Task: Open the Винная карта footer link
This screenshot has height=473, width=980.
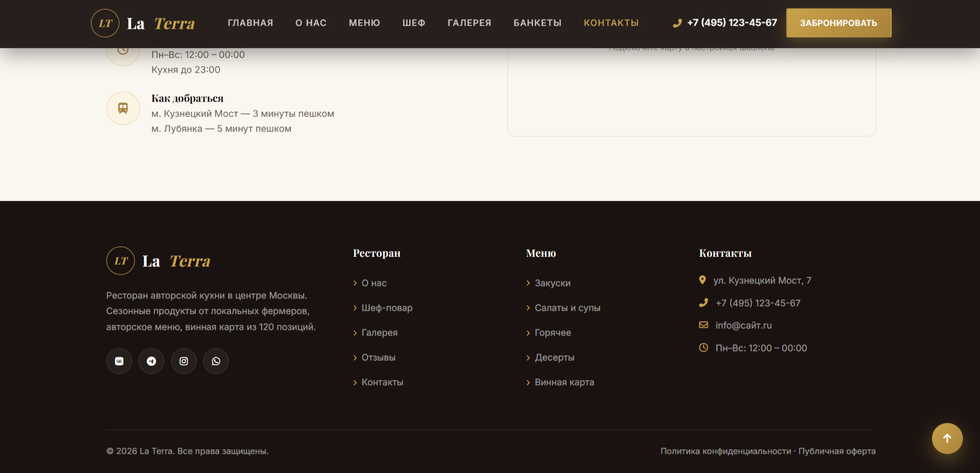Action: click(x=564, y=382)
